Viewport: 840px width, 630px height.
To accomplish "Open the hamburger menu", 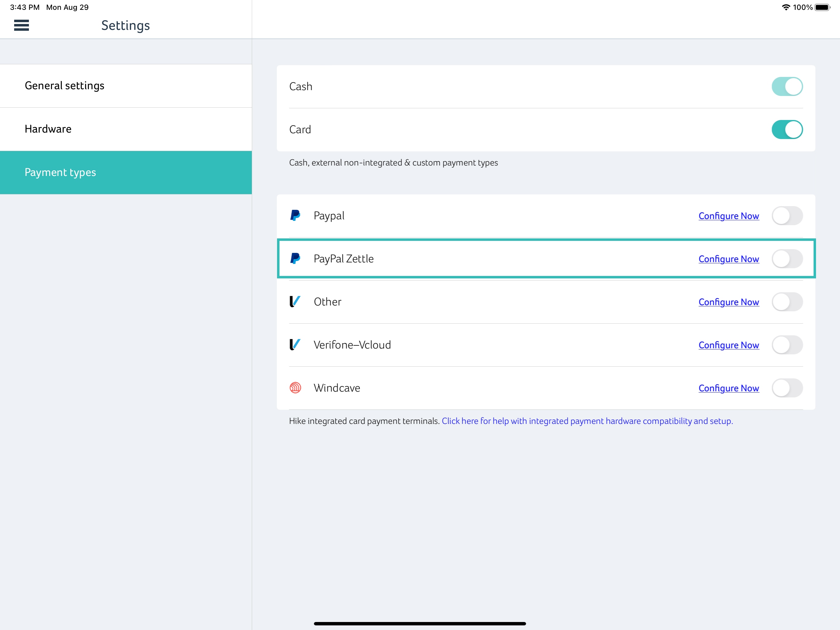I will 21,26.
